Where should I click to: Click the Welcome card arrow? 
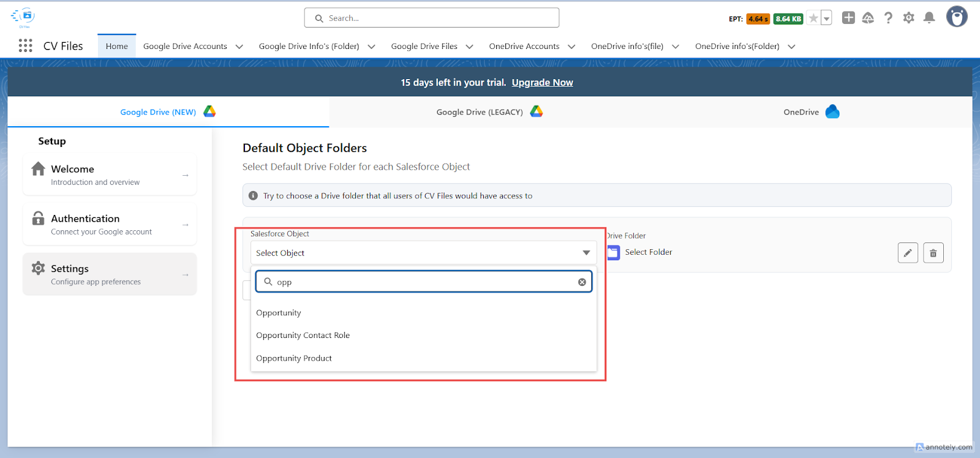click(185, 175)
